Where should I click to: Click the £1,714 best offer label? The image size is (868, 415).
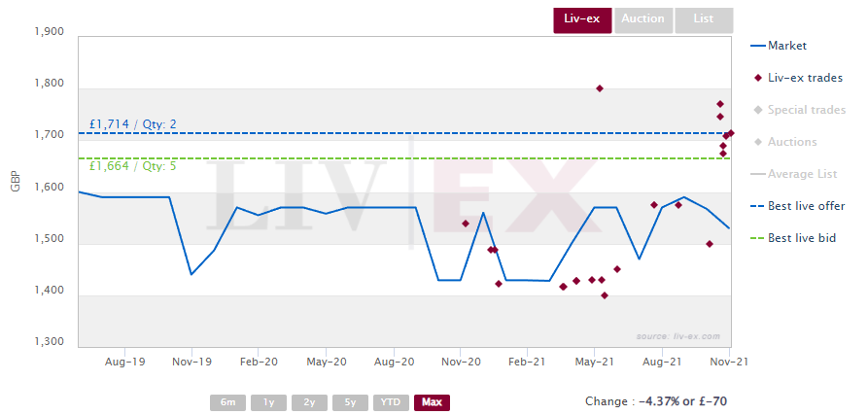(x=132, y=124)
